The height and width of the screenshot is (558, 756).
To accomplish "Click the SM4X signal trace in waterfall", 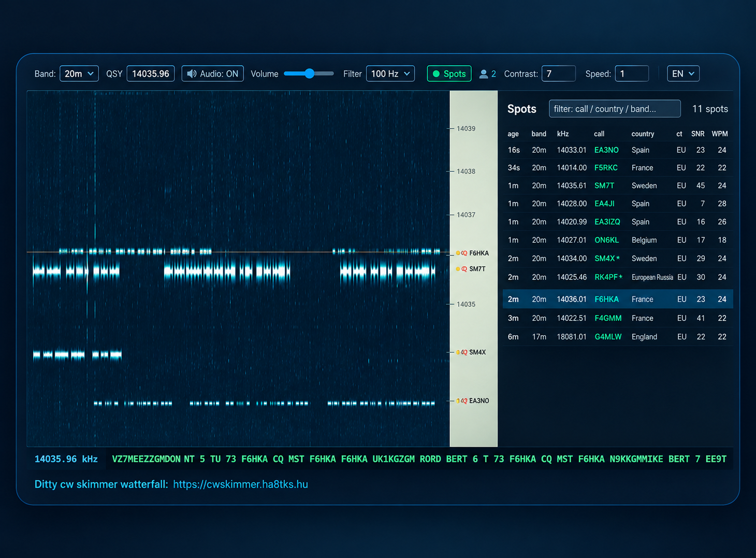I will (x=77, y=355).
